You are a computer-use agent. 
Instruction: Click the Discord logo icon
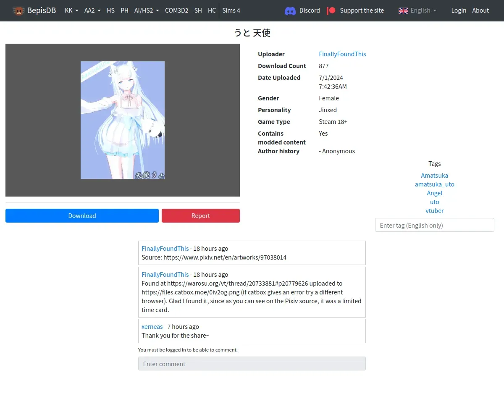pos(290,10)
